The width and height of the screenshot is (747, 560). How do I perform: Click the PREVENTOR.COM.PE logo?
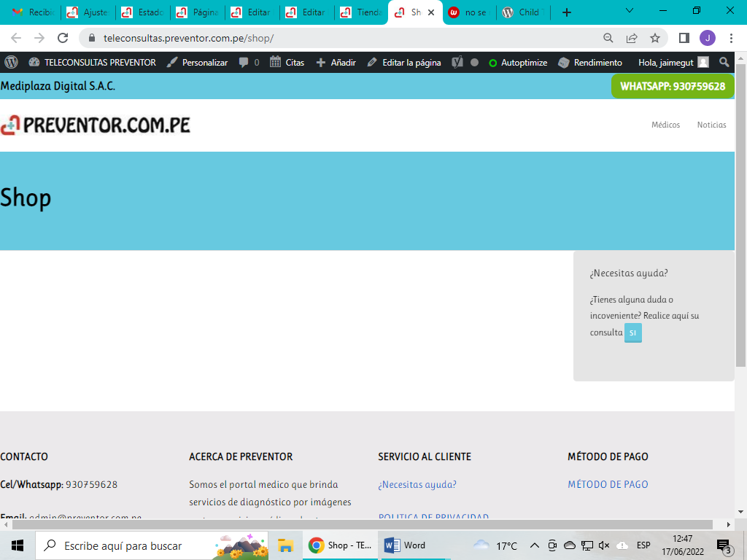pyautogui.click(x=96, y=125)
